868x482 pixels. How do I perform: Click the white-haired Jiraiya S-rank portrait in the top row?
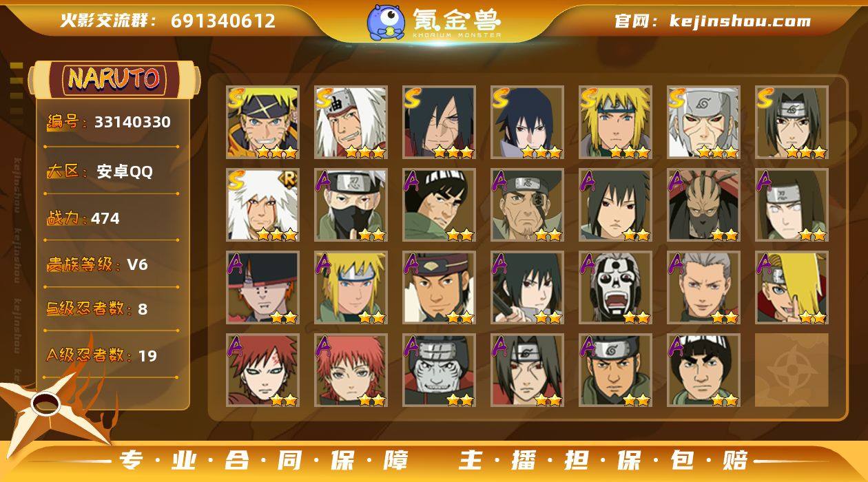click(x=351, y=123)
